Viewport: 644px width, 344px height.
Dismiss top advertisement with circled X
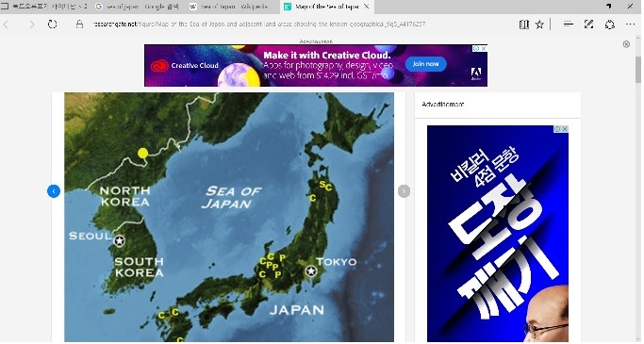[x=626, y=44]
